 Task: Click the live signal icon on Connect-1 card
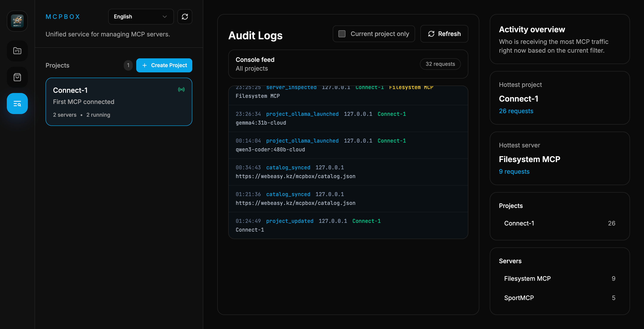point(181,89)
